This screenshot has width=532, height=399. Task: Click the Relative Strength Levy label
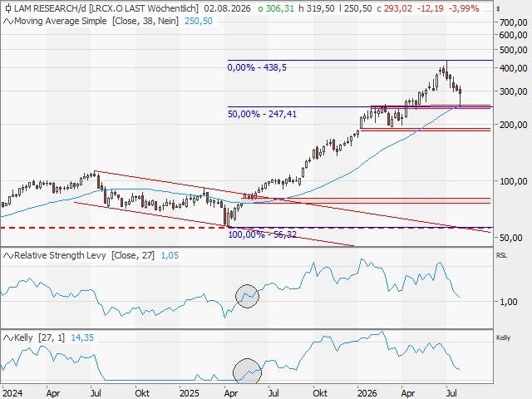(x=60, y=255)
